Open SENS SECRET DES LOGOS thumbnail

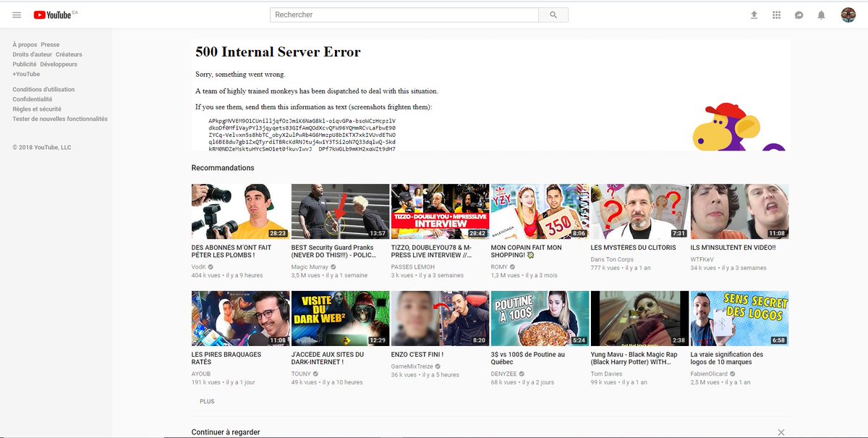pyautogui.click(x=740, y=319)
